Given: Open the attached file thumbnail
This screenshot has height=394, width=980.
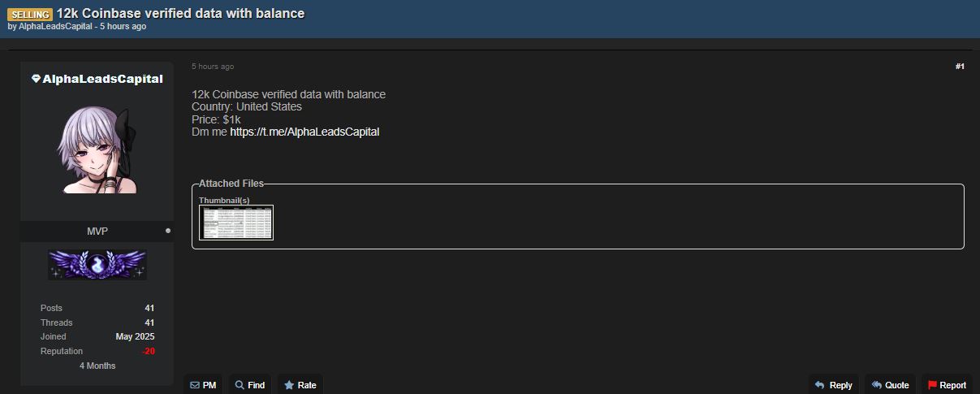Looking at the screenshot, I should pos(237,223).
